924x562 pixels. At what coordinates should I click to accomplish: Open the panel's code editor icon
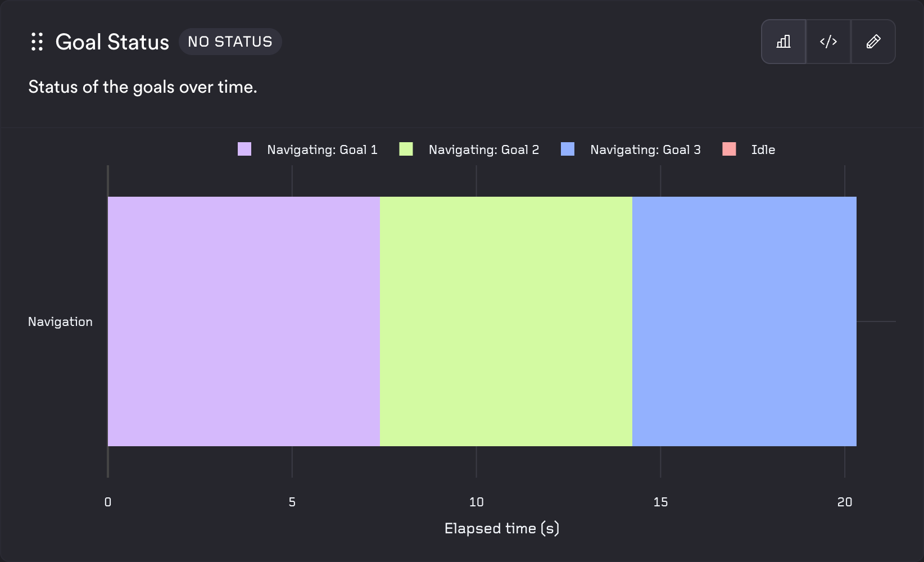[x=828, y=41]
